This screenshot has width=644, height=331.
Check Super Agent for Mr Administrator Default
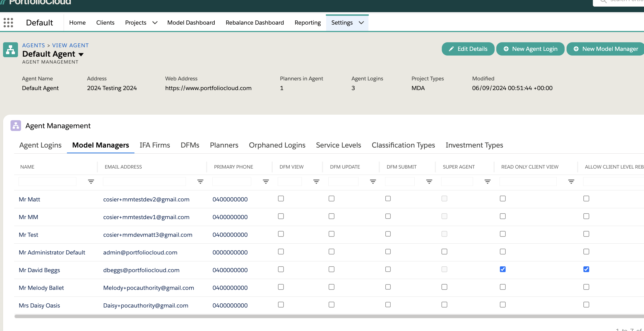coord(444,252)
